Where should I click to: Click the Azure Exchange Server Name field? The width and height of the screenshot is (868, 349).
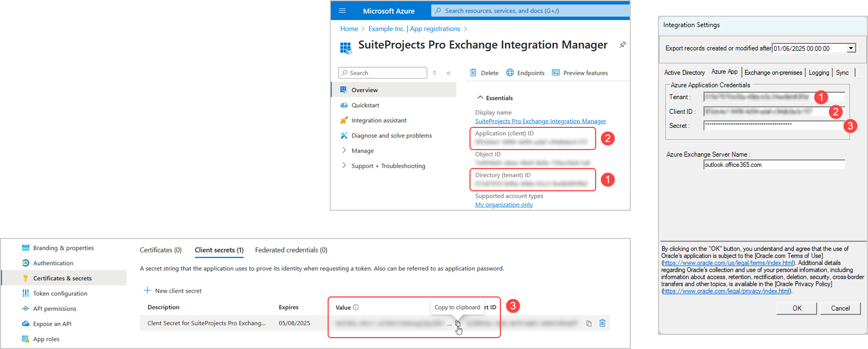774,165
